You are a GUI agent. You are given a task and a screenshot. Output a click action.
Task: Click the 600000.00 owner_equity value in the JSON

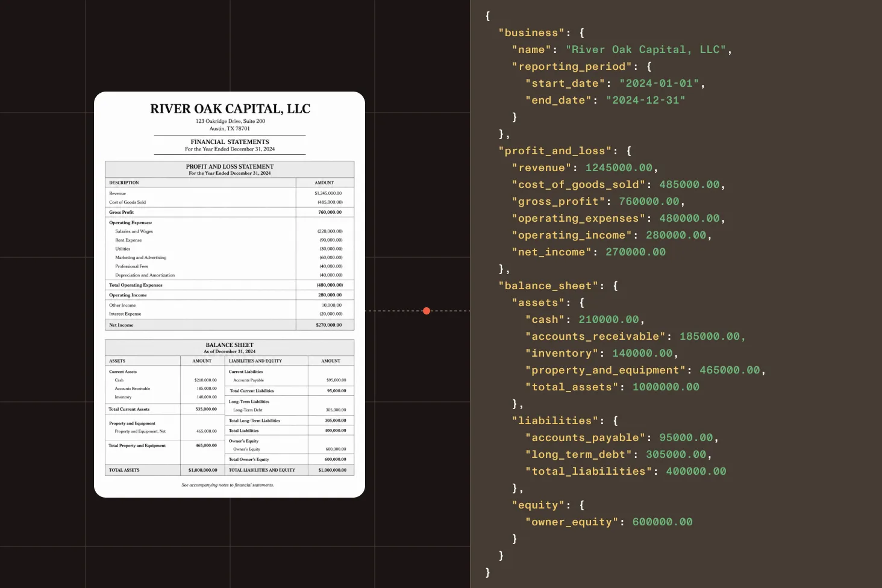(x=663, y=522)
